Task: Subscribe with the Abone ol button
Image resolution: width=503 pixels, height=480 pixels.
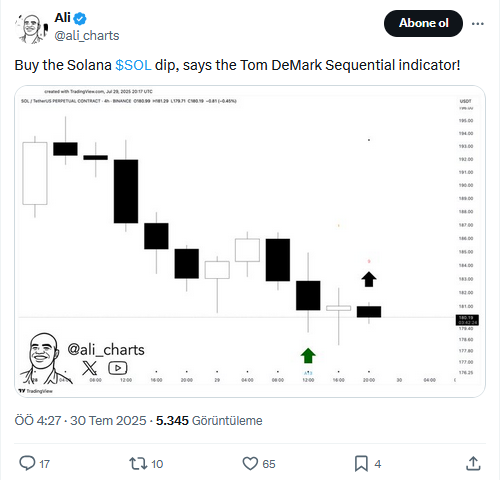Action: pos(423,23)
